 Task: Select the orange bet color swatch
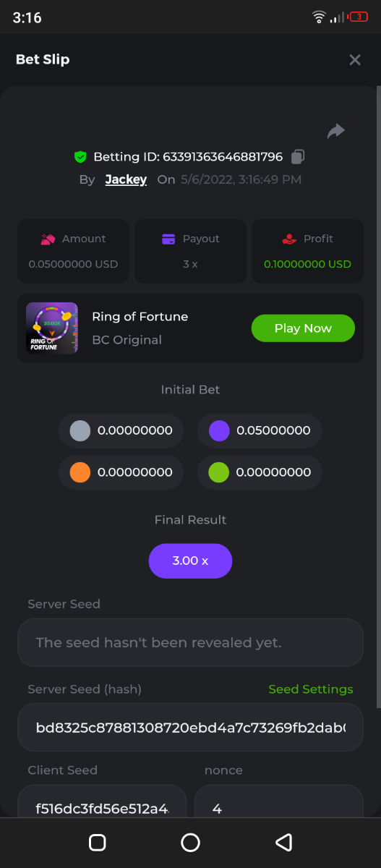tap(80, 472)
